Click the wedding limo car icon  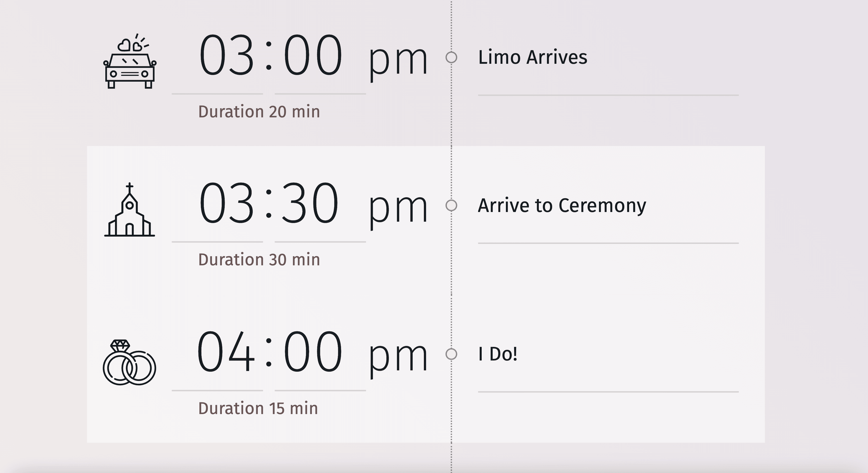pyautogui.click(x=130, y=62)
